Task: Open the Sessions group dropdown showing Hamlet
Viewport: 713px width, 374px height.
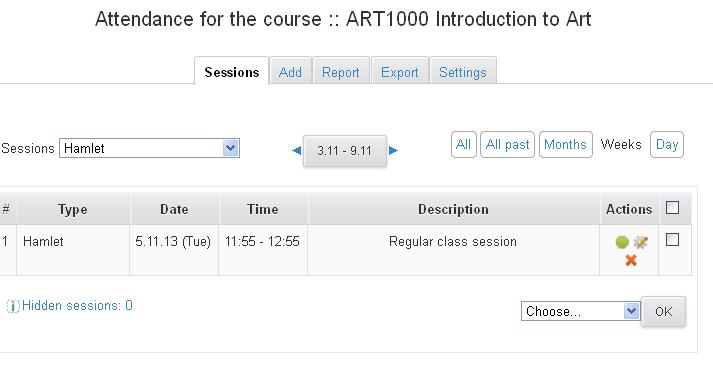Action: (x=149, y=148)
